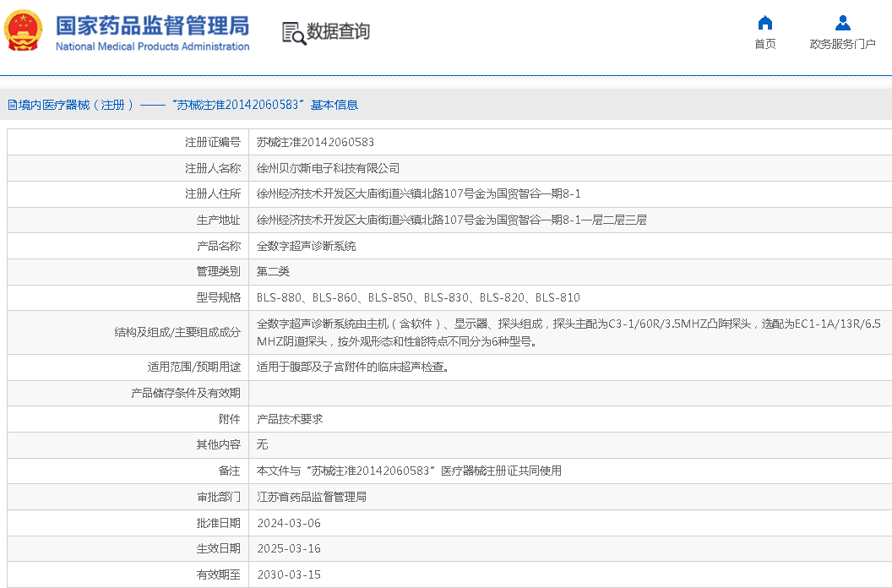Click the National Medical Products Administration English text
The width and height of the screenshot is (892, 588).
point(152,46)
